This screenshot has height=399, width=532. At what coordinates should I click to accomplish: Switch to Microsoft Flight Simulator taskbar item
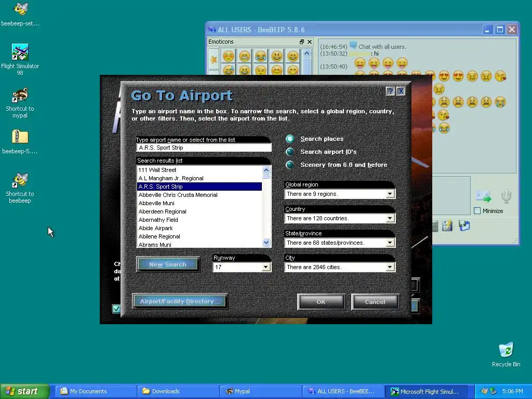[x=425, y=391]
